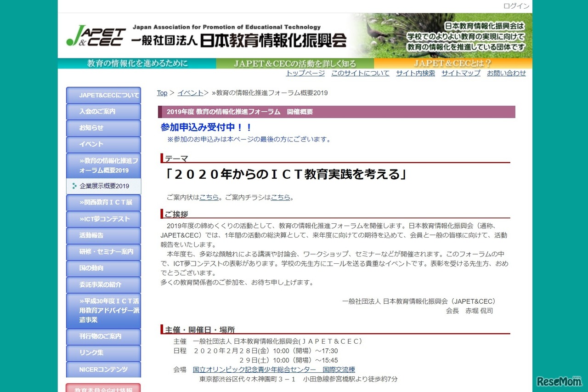
Task: Open the サイトマップ page
Action: [x=461, y=73]
